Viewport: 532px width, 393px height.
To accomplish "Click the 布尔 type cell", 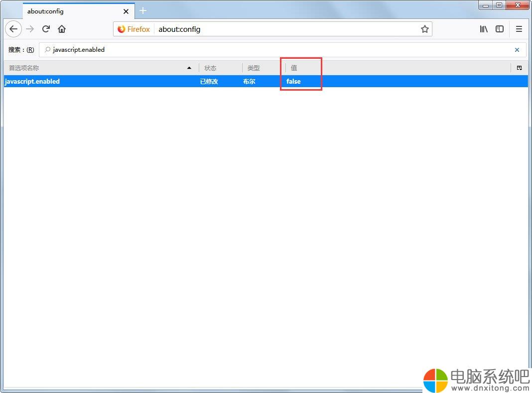I will (x=249, y=82).
